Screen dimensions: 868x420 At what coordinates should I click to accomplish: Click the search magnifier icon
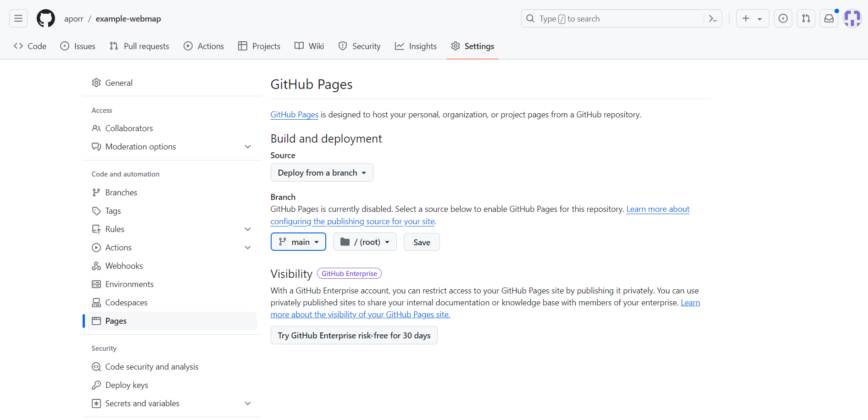[x=530, y=18]
